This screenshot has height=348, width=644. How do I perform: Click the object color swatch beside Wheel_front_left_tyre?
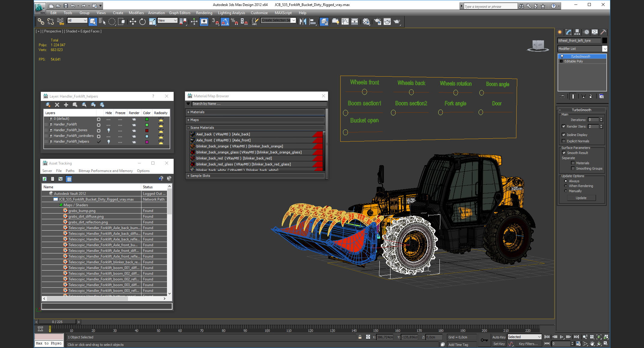point(605,41)
